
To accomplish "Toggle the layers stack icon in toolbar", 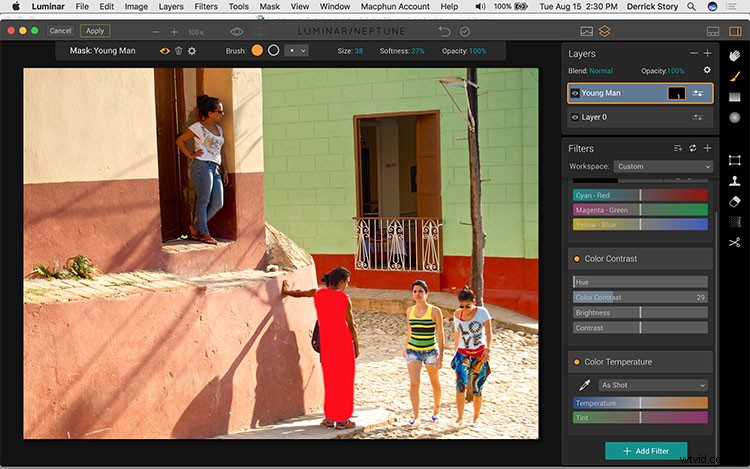I will coord(605,32).
